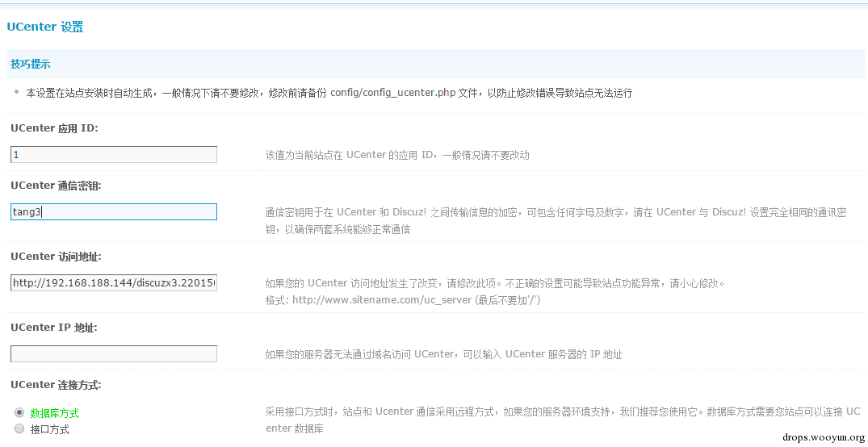
Task: Click the 数据库方式 green label text
Action: pos(54,412)
